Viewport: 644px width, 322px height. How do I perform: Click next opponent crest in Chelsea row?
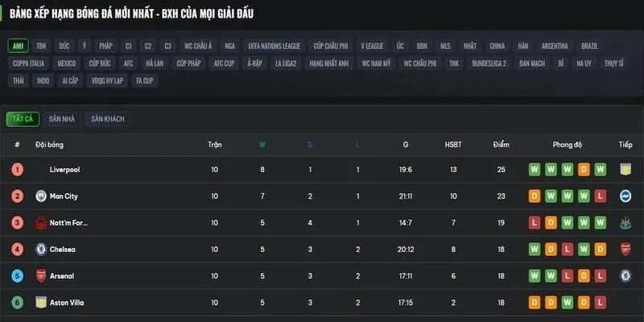tap(625, 249)
